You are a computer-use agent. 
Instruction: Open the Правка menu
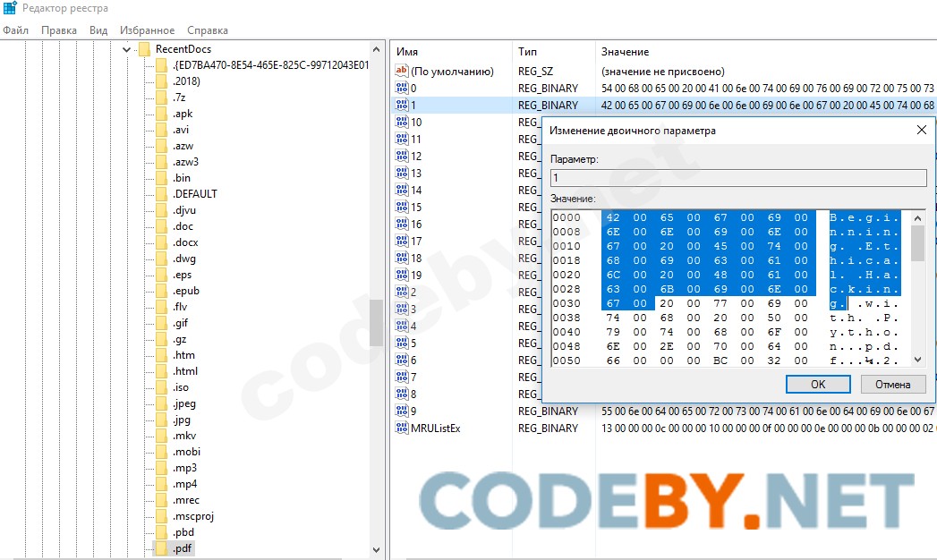tap(58, 30)
